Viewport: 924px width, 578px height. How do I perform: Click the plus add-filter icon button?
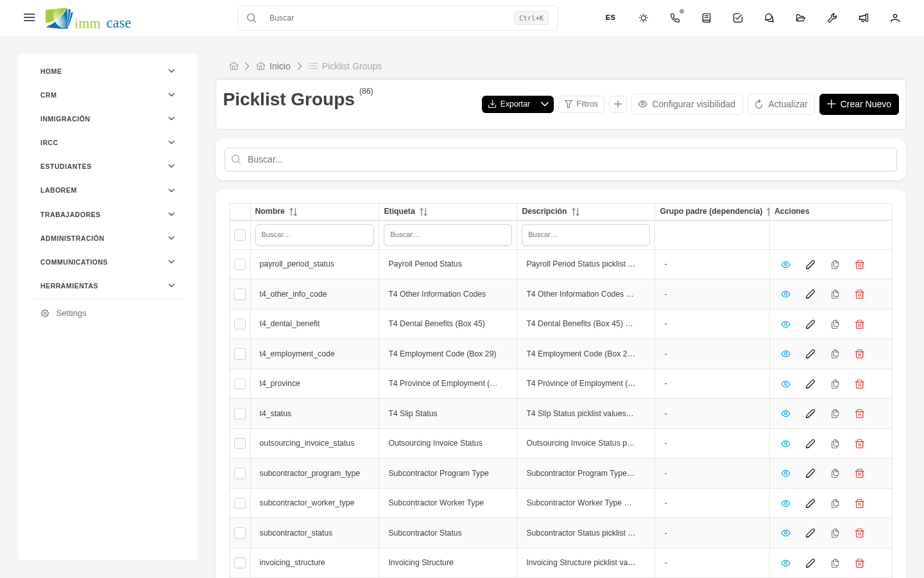pos(618,104)
